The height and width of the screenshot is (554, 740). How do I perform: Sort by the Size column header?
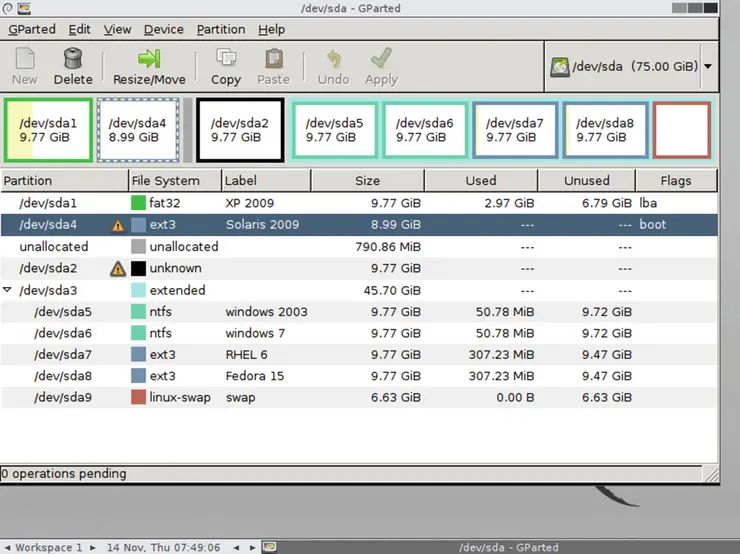coord(367,181)
